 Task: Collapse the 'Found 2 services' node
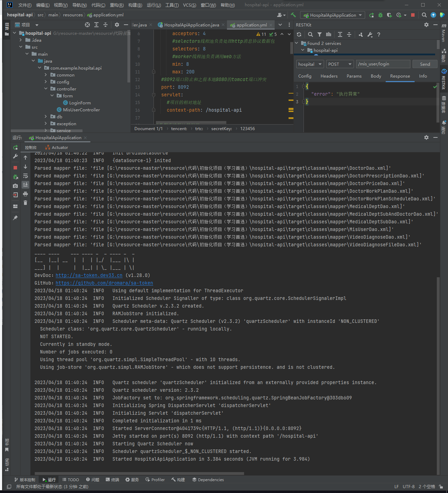coord(297,43)
